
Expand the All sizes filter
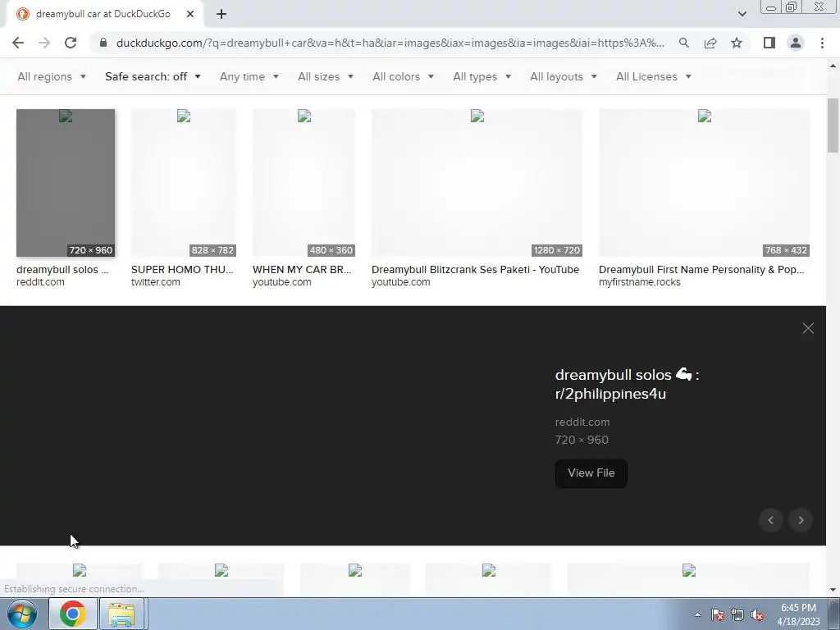(x=326, y=76)
